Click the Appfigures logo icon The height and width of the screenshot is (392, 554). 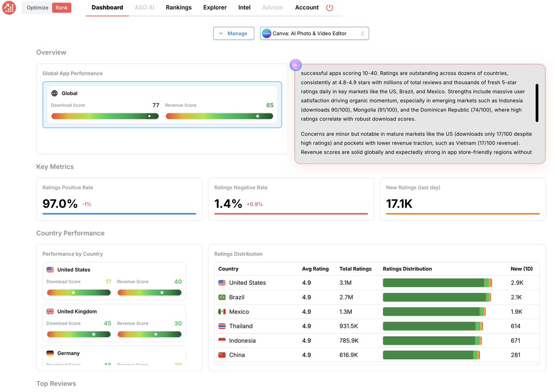9,8
